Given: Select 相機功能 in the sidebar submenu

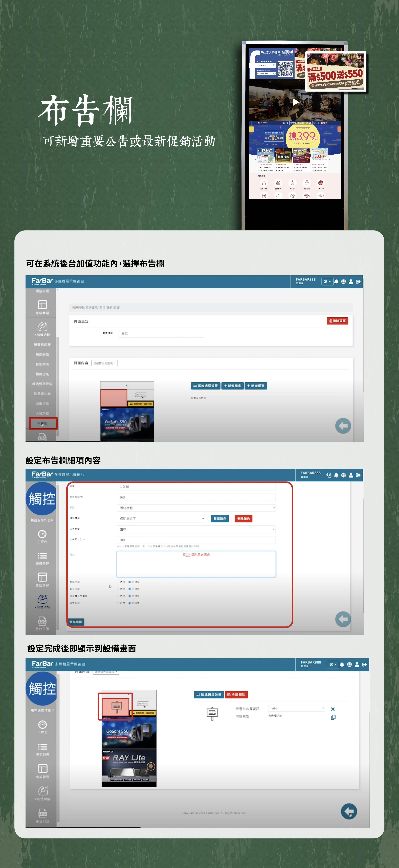Looking at the screenshot, I should (x=42, y=374).
